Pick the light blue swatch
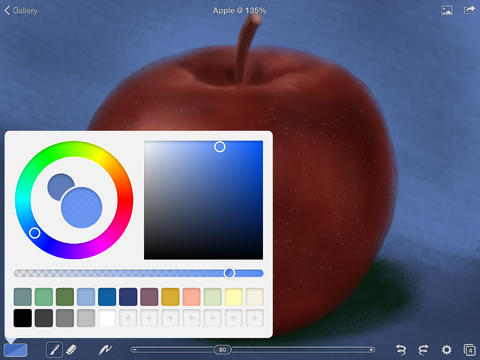Viewport: 480px width, 360px height. coord(86,297)
